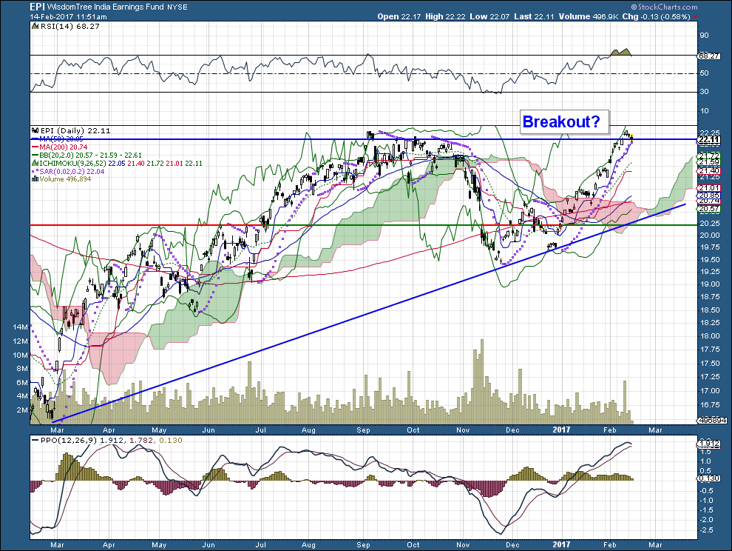732x551 pixels.
Task: Click the 8M volume axis label
Action: (22, 369)
